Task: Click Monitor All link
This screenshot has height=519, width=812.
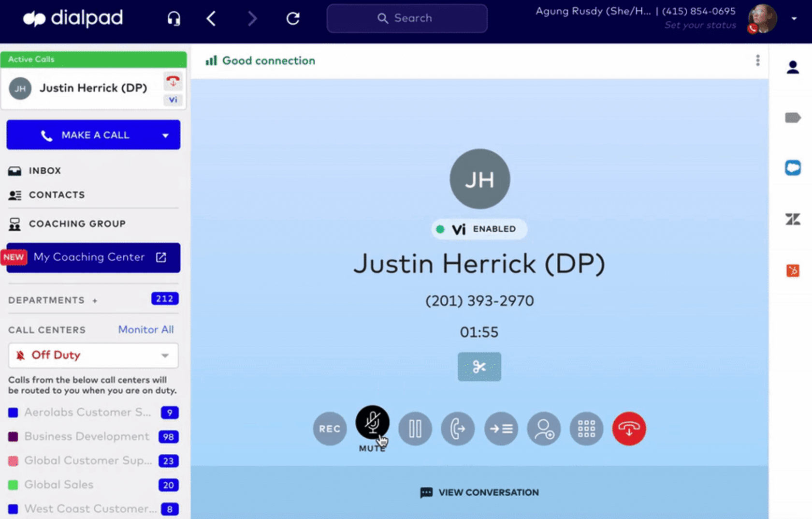Action: 146,329
